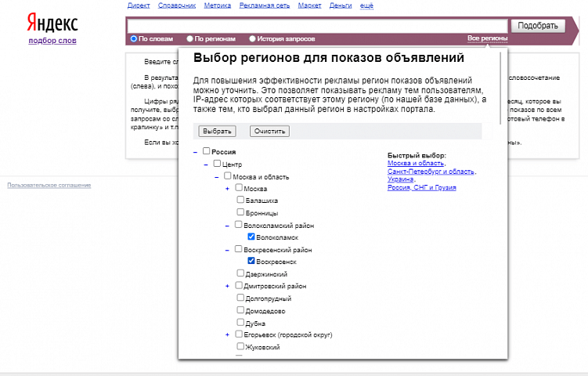The width and height of the screenshot is (588, 376).
Task: Check the Москва и область checkbox
Action: pos(228,175)
